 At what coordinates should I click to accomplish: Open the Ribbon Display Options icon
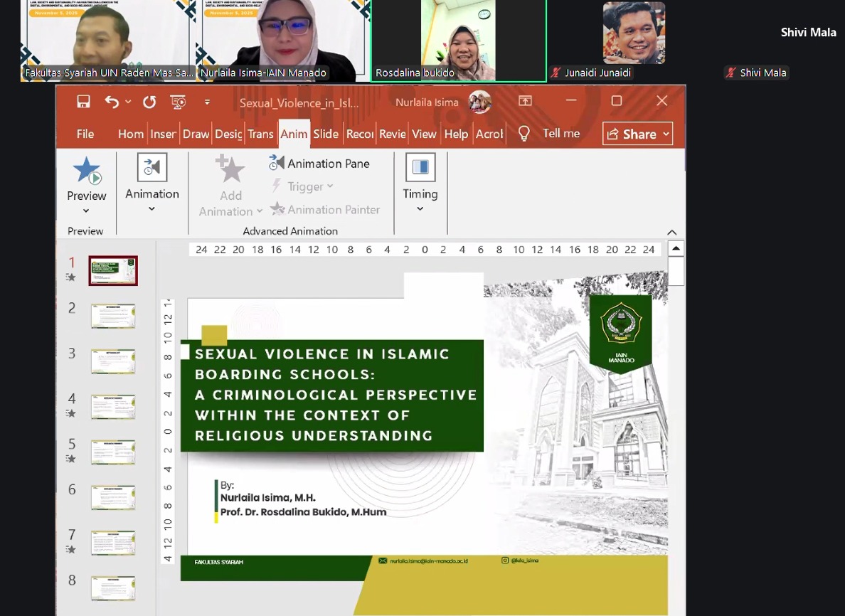[x=525, y=101]
